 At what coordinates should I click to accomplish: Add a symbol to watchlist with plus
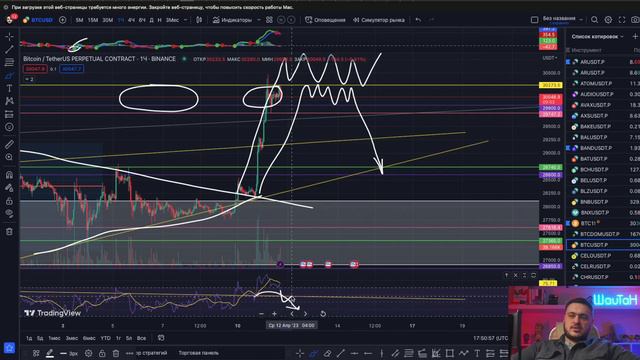(x=635, y=36)
